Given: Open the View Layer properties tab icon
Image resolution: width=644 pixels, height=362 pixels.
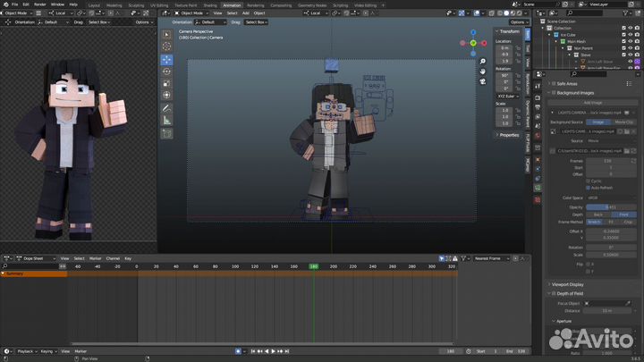Looking at the screenshot, I should [x=538, y=116].
